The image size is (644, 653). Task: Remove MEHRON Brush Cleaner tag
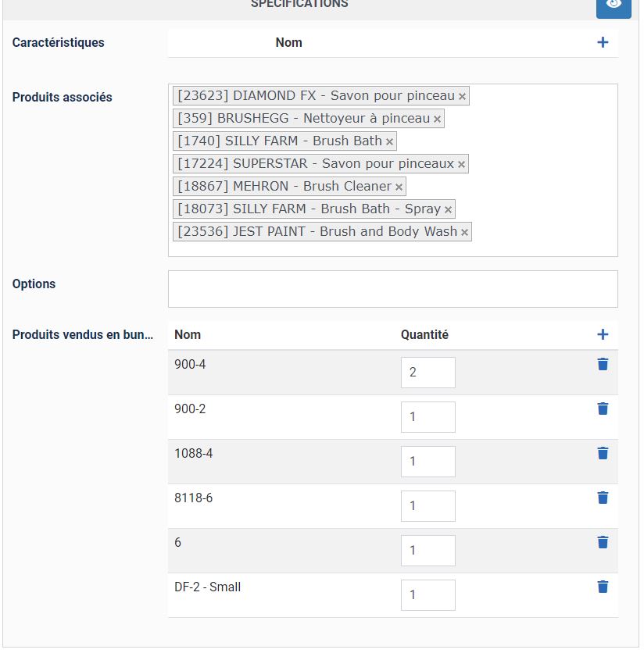(x=399, y=187)
